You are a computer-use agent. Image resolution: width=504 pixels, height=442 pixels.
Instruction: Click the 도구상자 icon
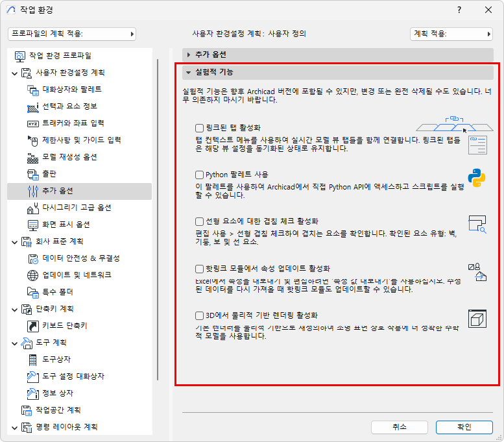(x=33, y=360)
